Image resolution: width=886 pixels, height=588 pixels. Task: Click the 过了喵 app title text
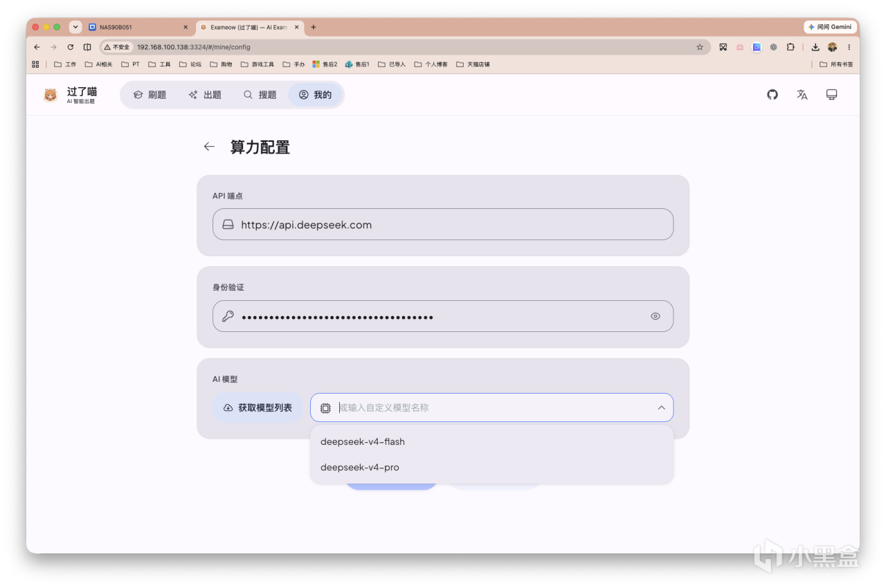82,91
